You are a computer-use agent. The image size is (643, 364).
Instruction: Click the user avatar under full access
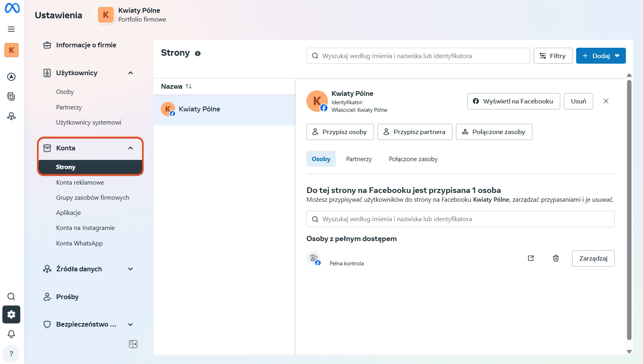(314, 258)
